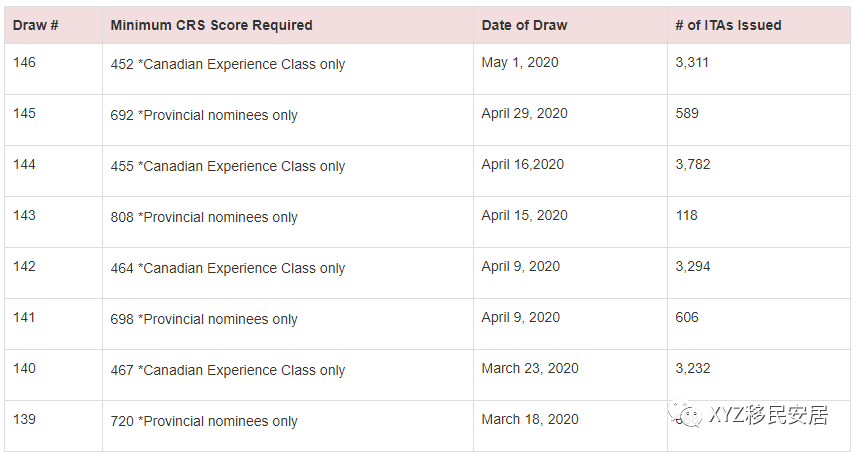The width and height of the screenshot is (856, 452).
Task: Select the April 16,2020 date cell
Action: point(523,164)
